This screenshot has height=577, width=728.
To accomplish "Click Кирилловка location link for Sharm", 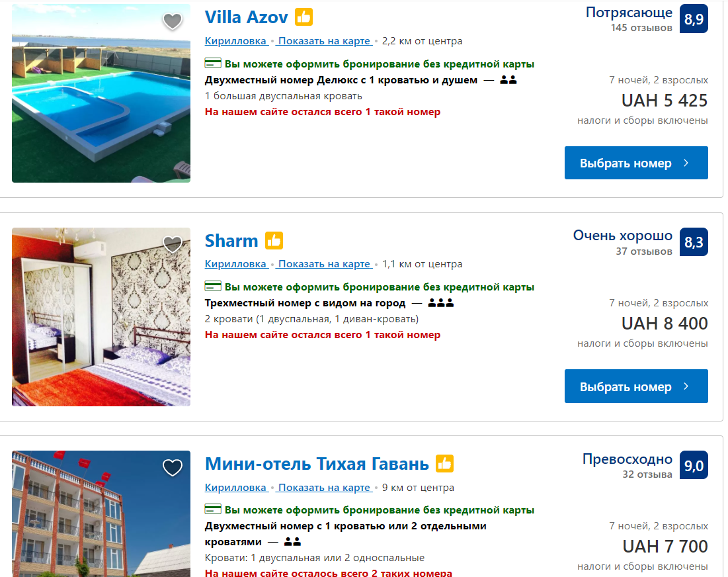I will [x=236, y=264].
